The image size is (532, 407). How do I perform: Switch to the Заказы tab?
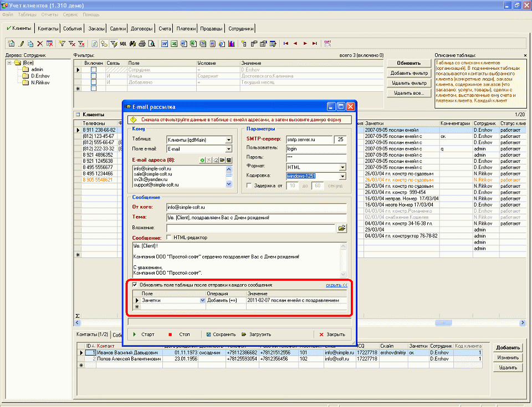[95, 28]
